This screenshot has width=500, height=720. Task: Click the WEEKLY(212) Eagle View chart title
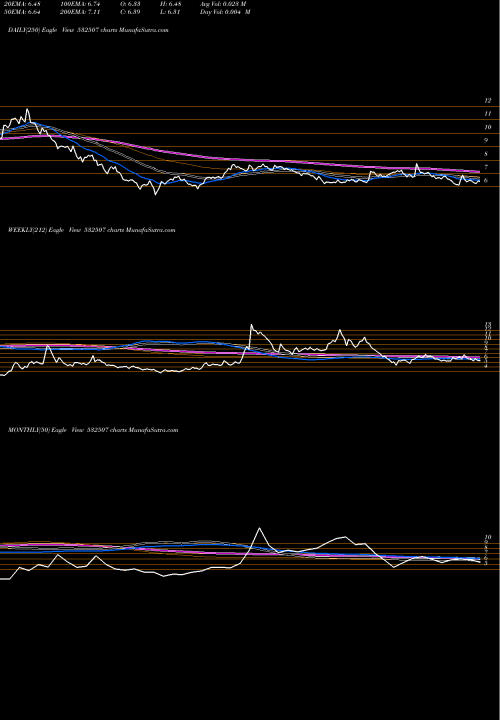pyautogui.click(x=92, y=230)
